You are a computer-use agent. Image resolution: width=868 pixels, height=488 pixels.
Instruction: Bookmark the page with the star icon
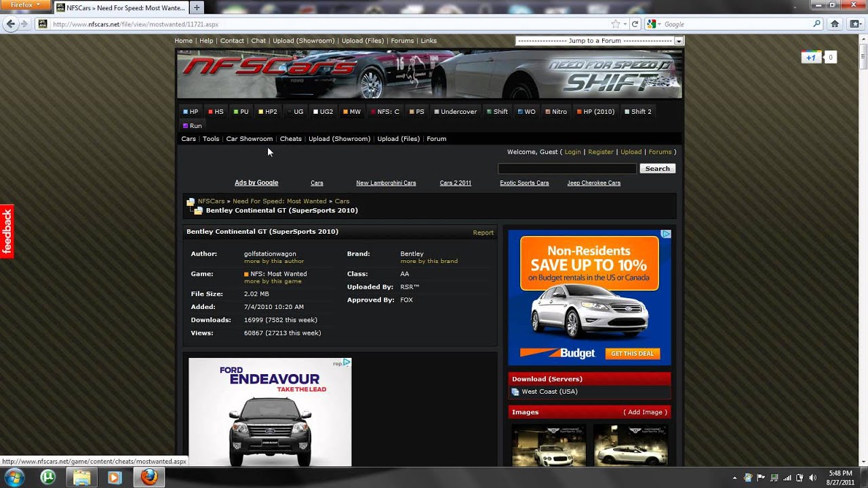tap(615, 24)
